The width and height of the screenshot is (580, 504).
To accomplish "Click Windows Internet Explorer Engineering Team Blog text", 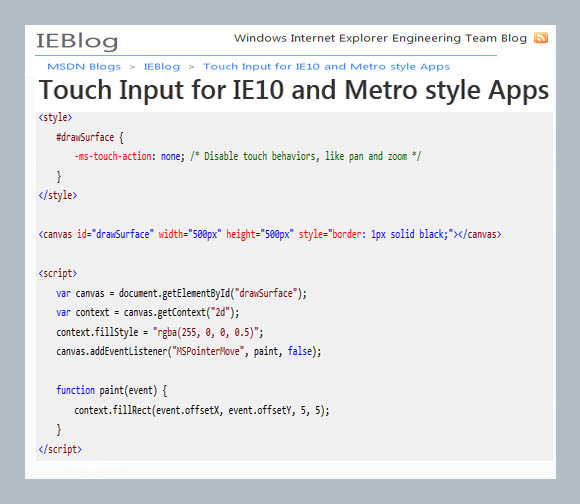I will (380, 38).
